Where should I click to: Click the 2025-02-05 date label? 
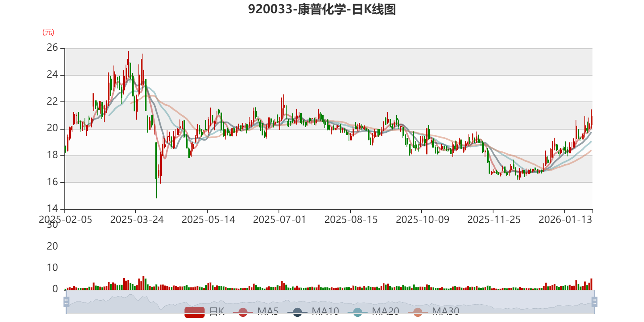coord(65,220)
